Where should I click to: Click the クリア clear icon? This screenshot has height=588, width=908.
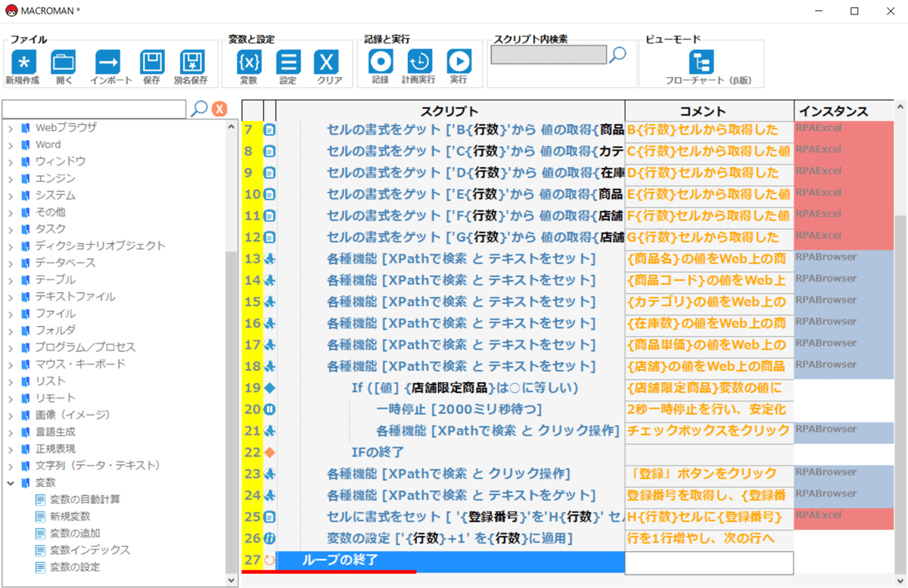pos(327,62)
